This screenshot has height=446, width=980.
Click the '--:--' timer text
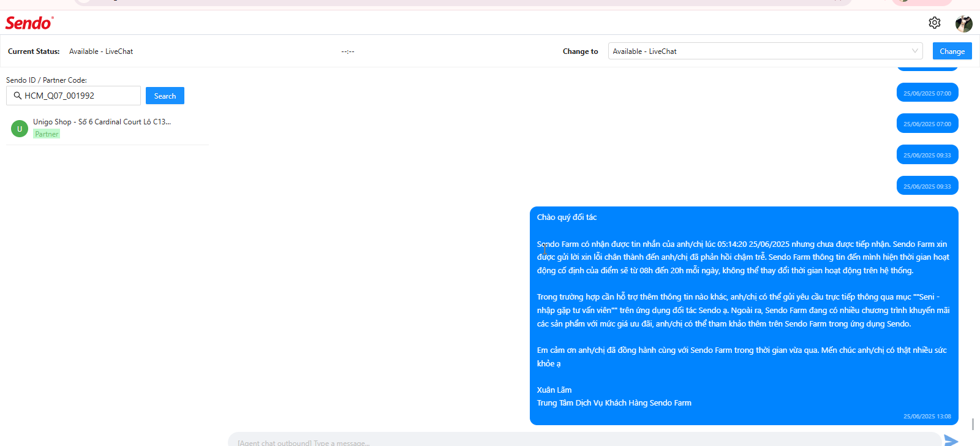pos(348,51)
